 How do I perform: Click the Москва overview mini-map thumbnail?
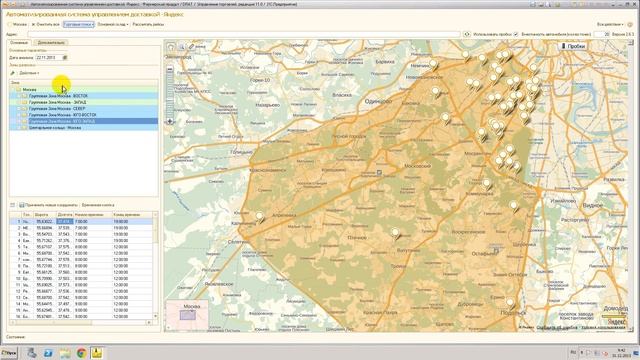click(187, 315)
